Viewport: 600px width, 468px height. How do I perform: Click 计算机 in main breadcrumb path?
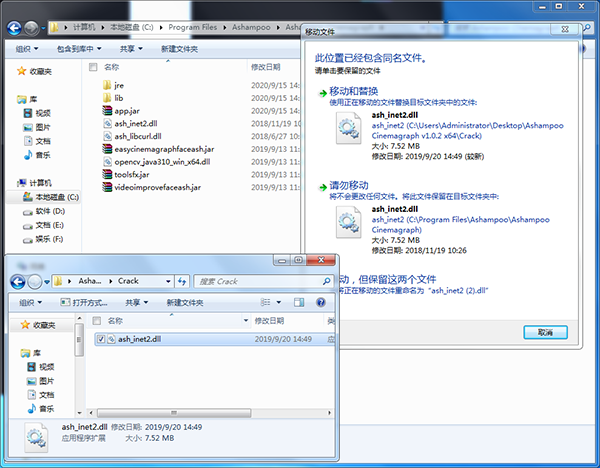(x=84, y=28)
